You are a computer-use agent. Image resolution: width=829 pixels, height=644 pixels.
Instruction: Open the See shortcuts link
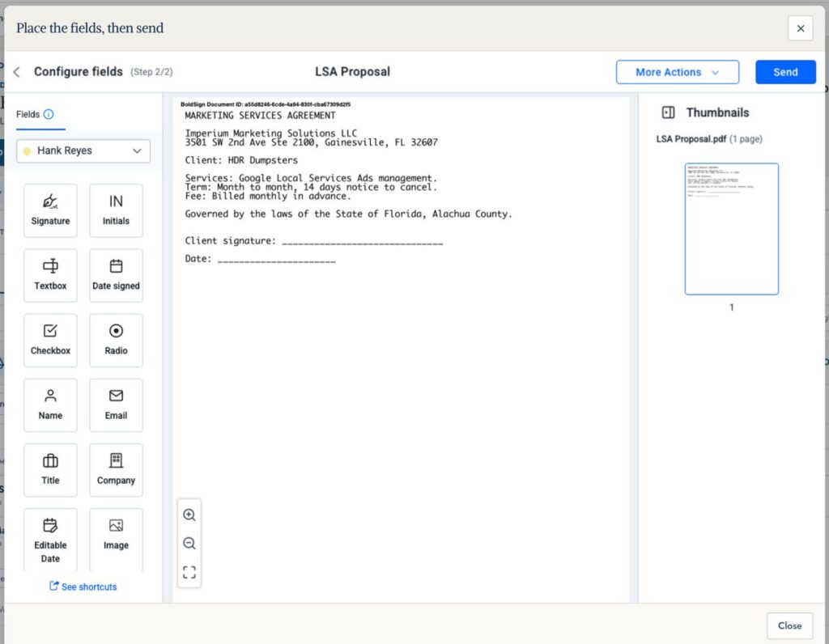(83, 587)
